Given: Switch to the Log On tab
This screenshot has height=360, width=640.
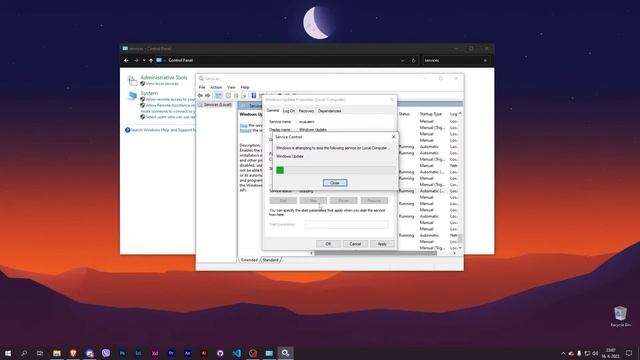Looking at the screenshot, I should coord(289,111).
